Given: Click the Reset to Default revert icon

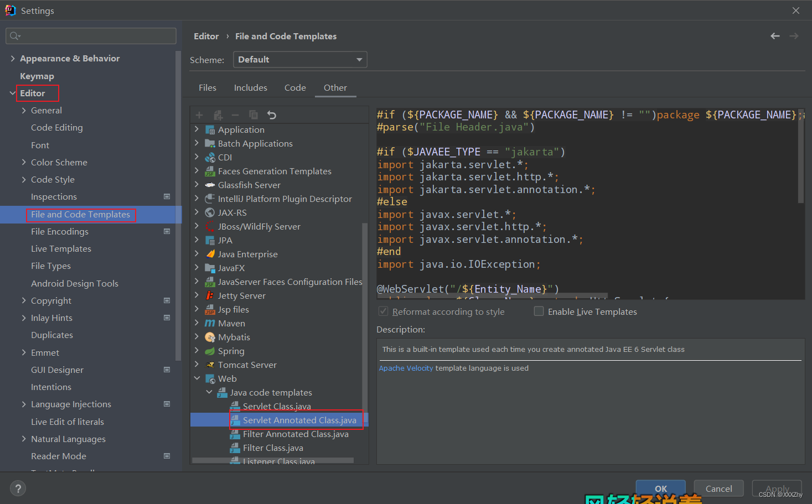Looking at the screenshot, I should [271, 115].
